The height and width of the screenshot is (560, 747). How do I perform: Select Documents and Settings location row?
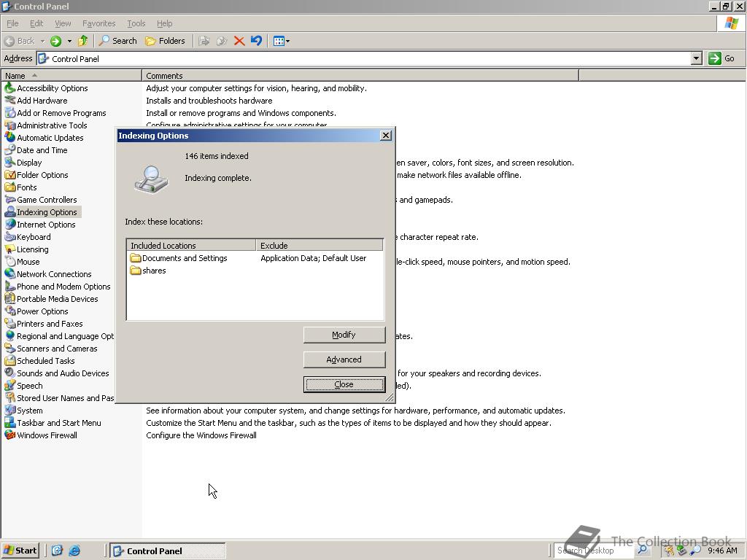pyautogui.click(x=256, y=258)
